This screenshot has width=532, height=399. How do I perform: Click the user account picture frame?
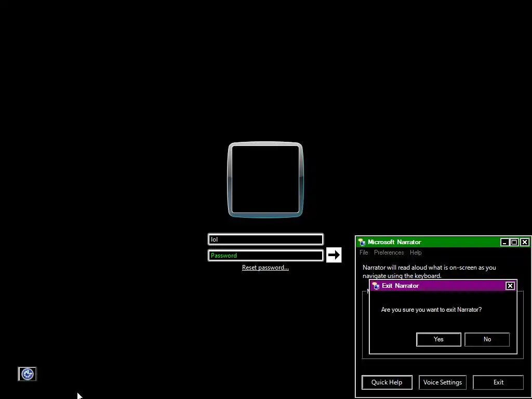[265, 179]
